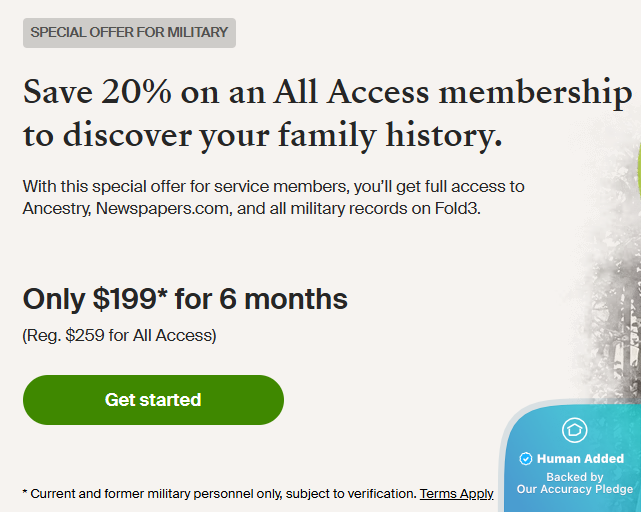
Task: Click the Human Added label
Action: pyautogui.click(x=581, y=459)
